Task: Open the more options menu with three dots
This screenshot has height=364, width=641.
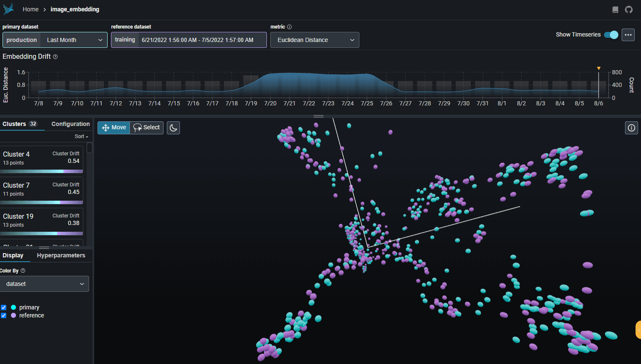Action: [x=628, y=35]
